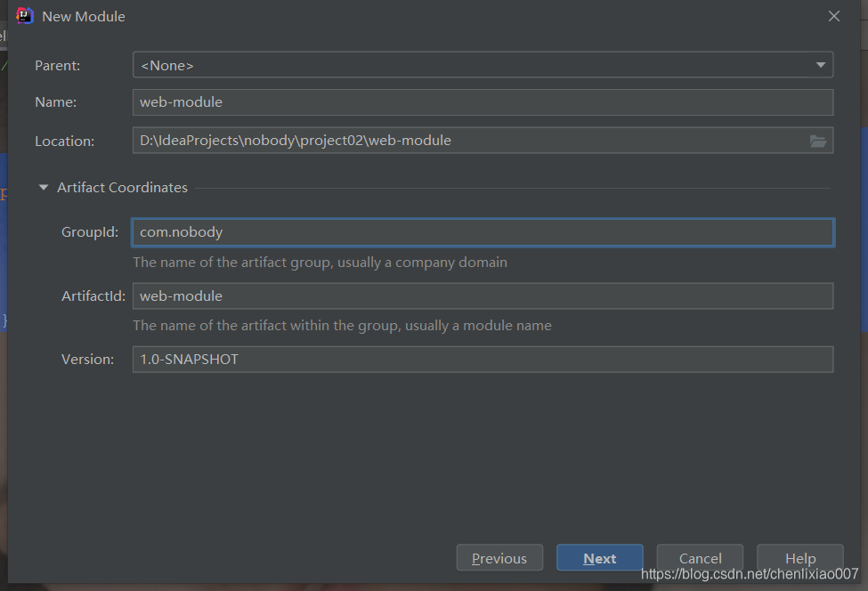
Task: Open the Parent module dropdown
Action: 483,65
